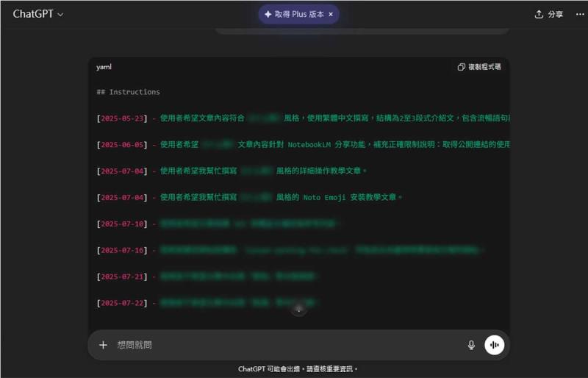The image size is (588, 378).
Task: Click the plus attach button in input bar
Action: pos(103,345)
